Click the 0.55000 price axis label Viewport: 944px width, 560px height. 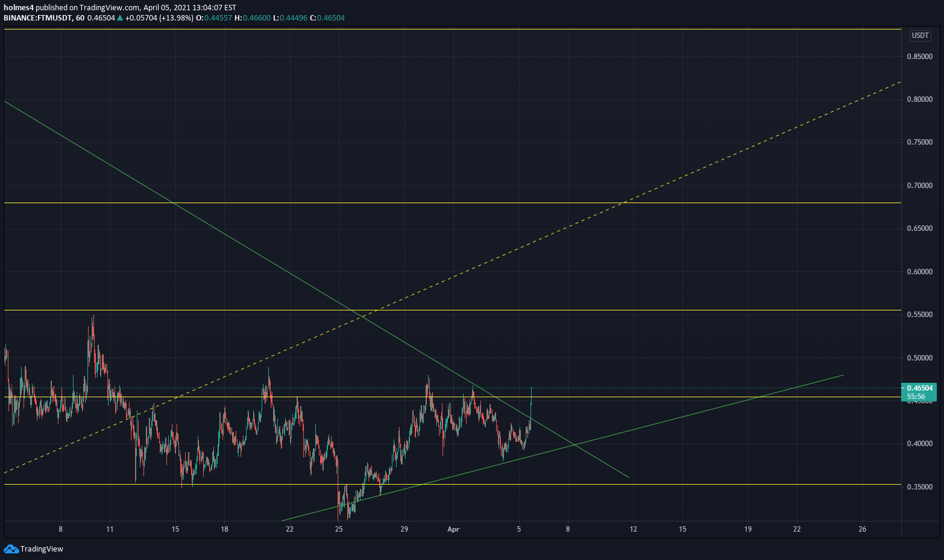[919, 315]
